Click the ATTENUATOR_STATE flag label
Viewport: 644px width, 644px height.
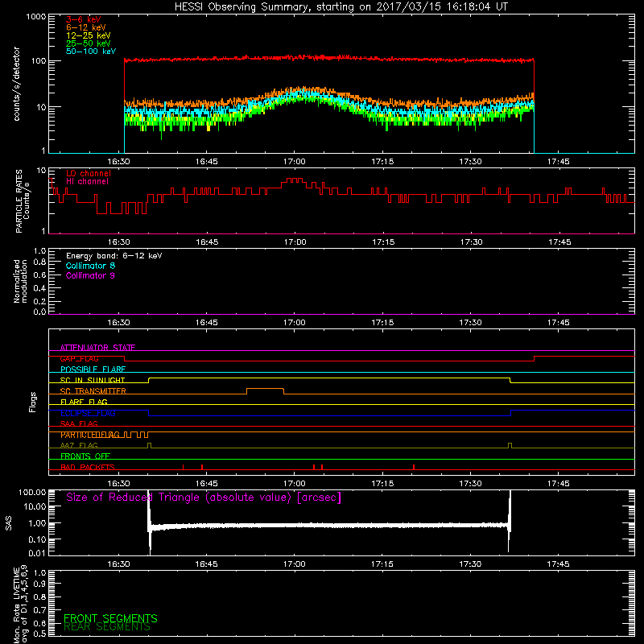click(x=97, y=348)
